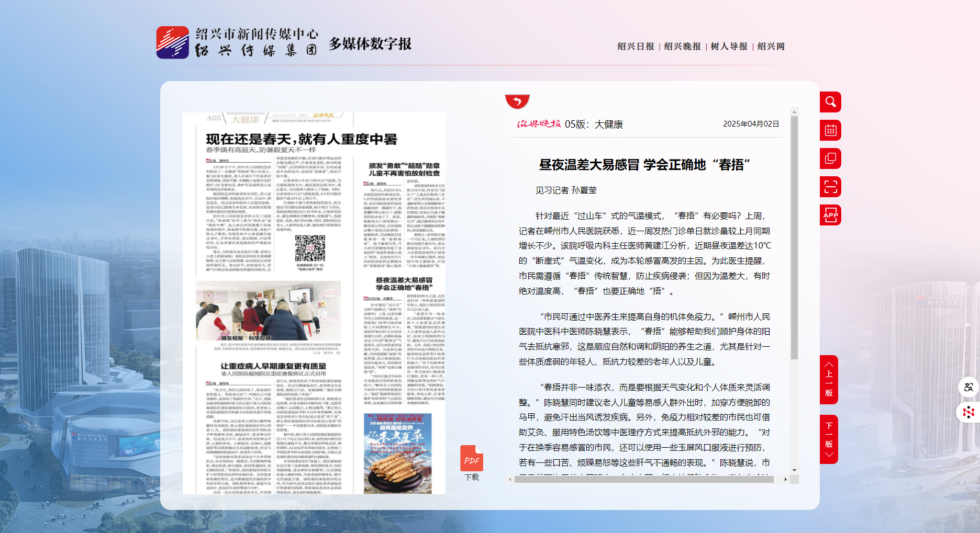Click the red search magnifier icon
Screen dimensions: 980x533
pyautogui.click(x=830, y=102)
